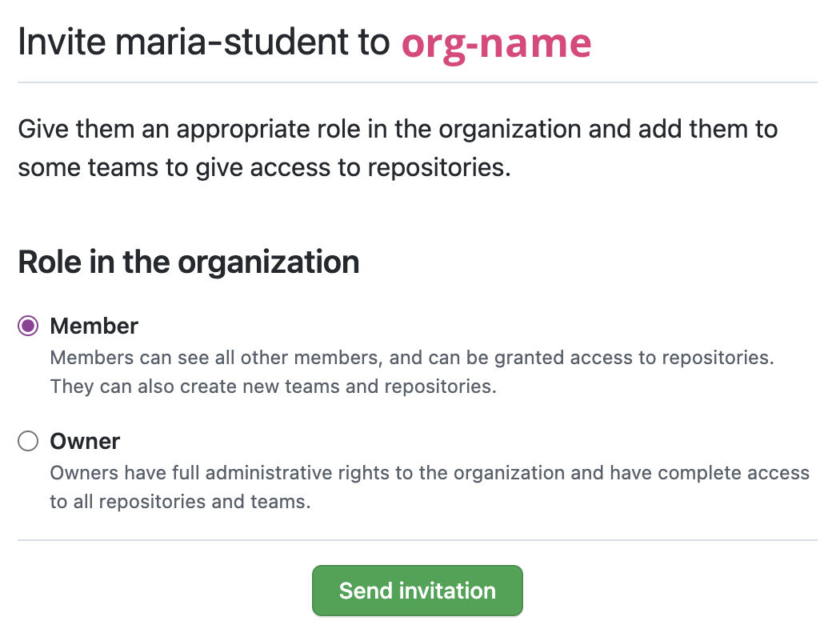Click the Role in the organization heading
Viewport: 840px width, 637px height.
[189, 262]
